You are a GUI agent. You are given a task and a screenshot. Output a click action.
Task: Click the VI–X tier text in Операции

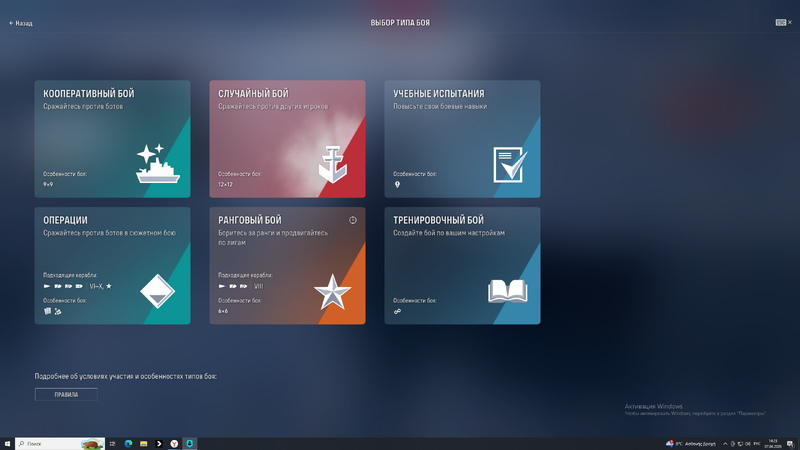[x=96, y=286]
